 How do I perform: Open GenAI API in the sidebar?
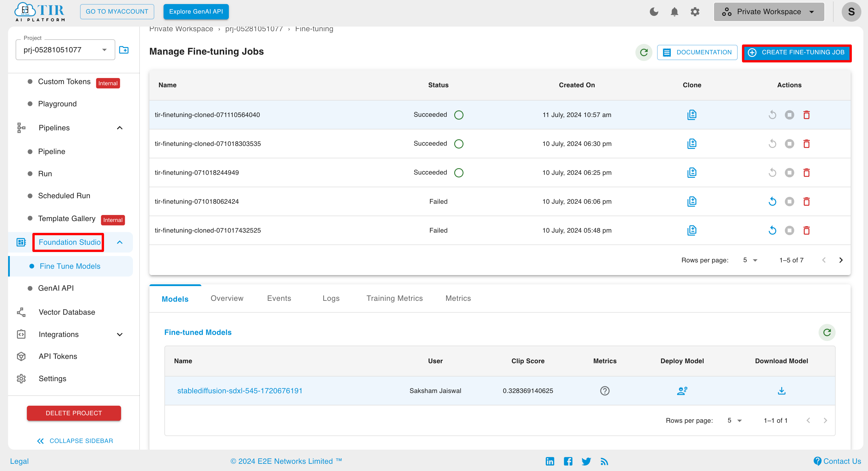point(55,288)
